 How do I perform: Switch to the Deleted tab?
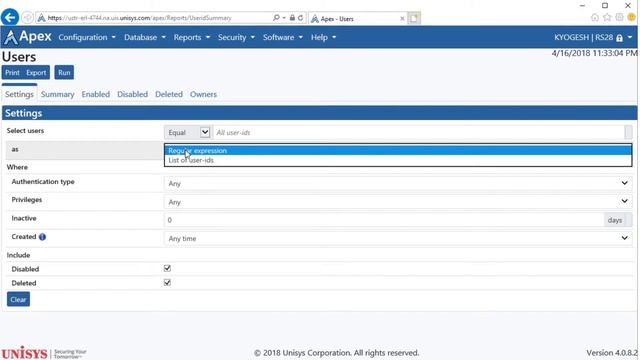click(x=169, y=94)
